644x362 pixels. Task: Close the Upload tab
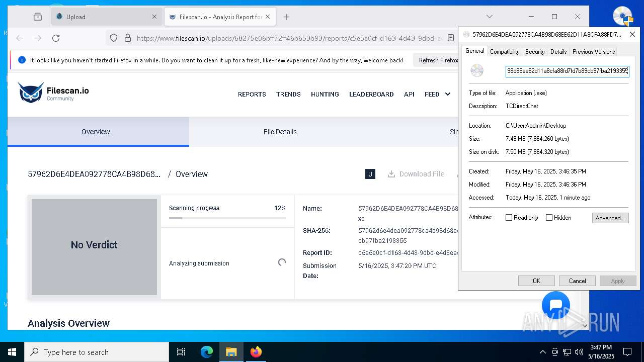pyautogui.click(x=154, y=17)
